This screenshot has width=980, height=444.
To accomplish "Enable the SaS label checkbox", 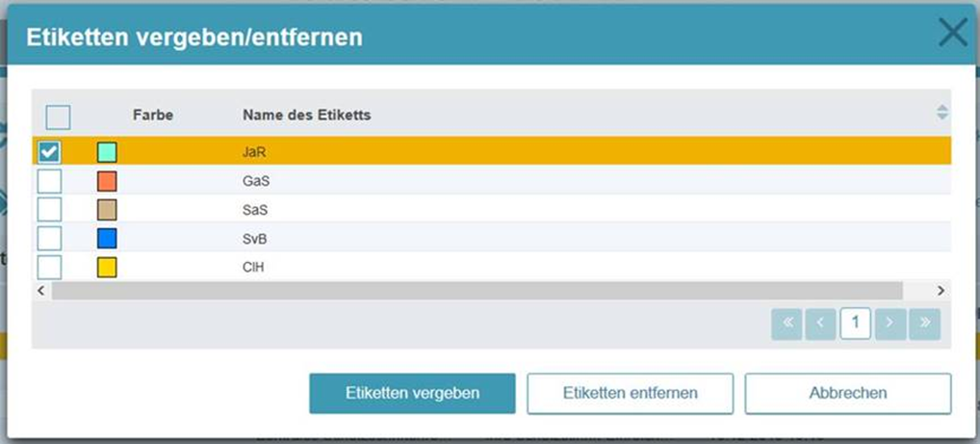I will (49, 210).
